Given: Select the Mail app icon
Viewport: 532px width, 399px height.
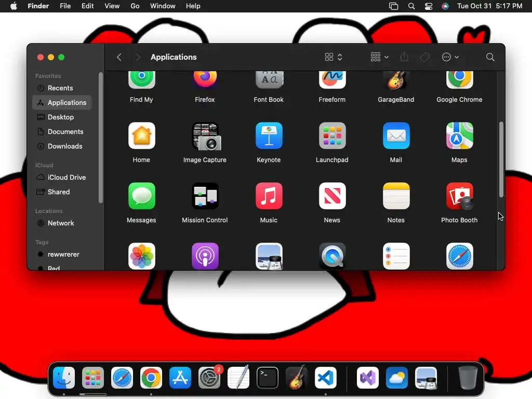Looking at the screenshot, I should pyautogui.click(x=396, y=136).
